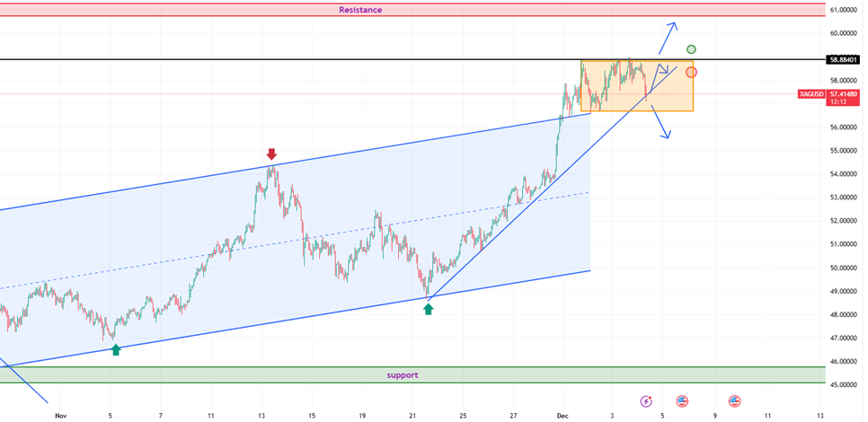Viewport: 868px width, 422px height.
Task: Open the US flag event icon above date 9
Action: pos(734,400)
